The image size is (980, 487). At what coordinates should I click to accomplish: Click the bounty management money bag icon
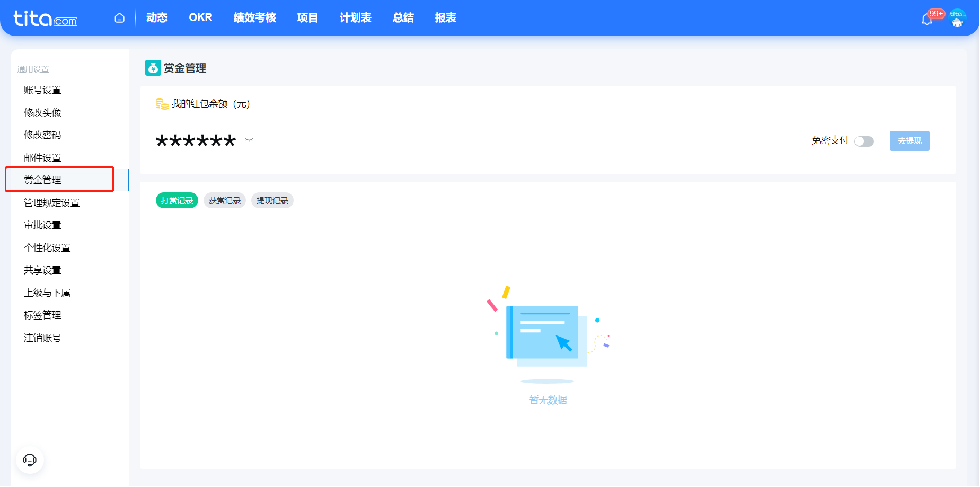153,68
